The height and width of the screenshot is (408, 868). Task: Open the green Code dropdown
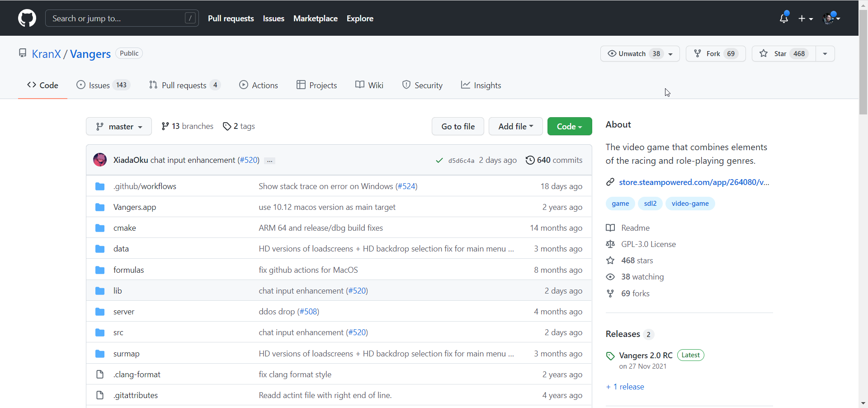[x=570, y=126]
